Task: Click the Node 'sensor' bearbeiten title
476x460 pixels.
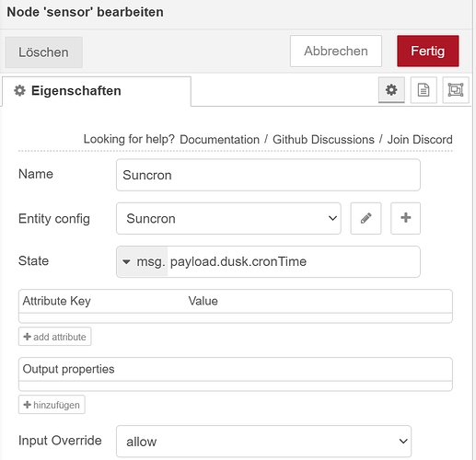Action: click(86, 12)
